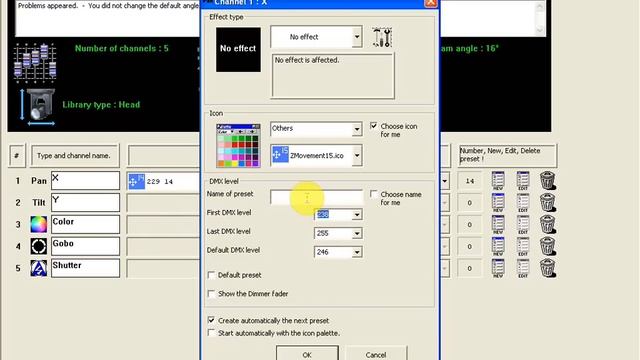Uncheck Choose icon for me
The height and width of the screenshot is (360, 640).
pos(373,126)
